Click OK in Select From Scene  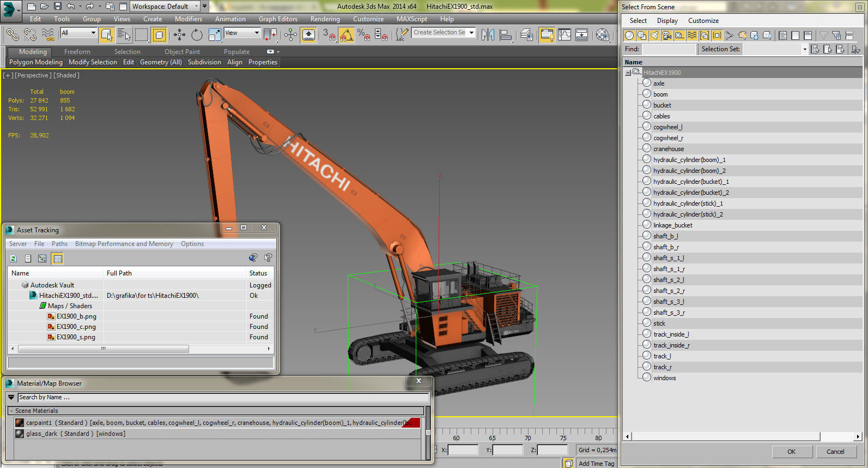click(792, 452)
